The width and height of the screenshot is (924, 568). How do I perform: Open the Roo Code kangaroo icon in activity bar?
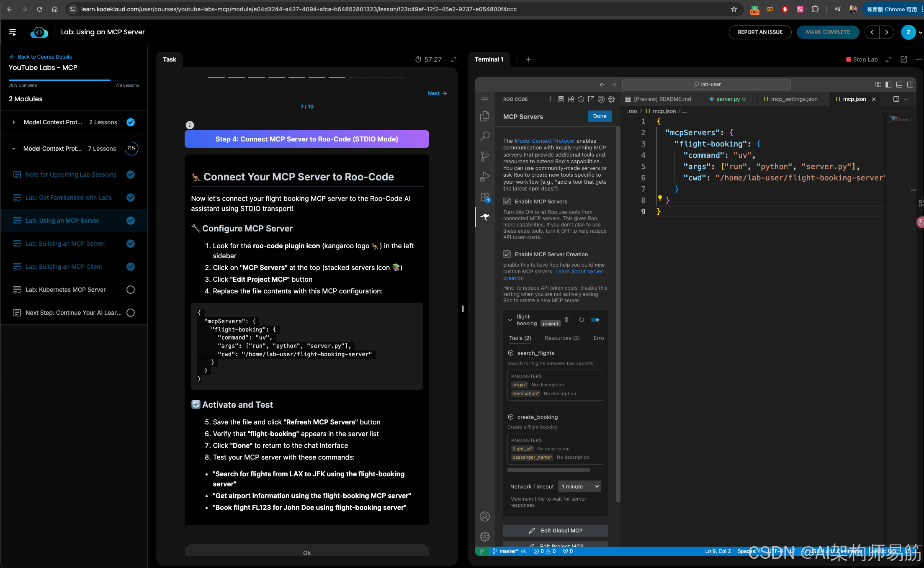click(x=485, y=217)
